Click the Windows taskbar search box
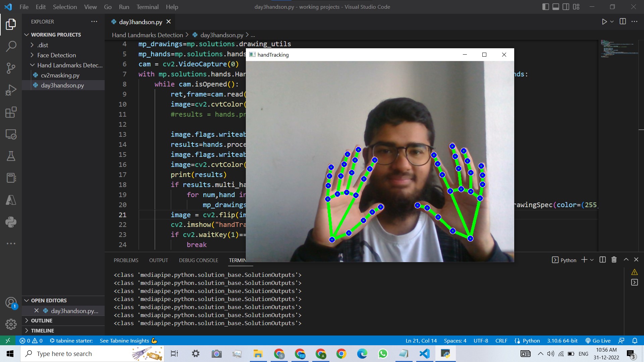 (92, 354)
